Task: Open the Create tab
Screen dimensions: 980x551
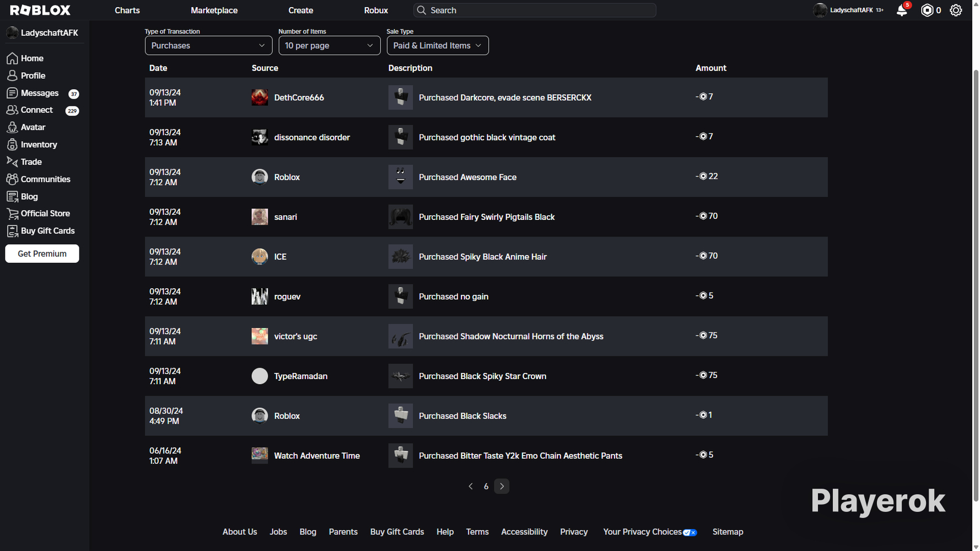Action: point(301,10)
